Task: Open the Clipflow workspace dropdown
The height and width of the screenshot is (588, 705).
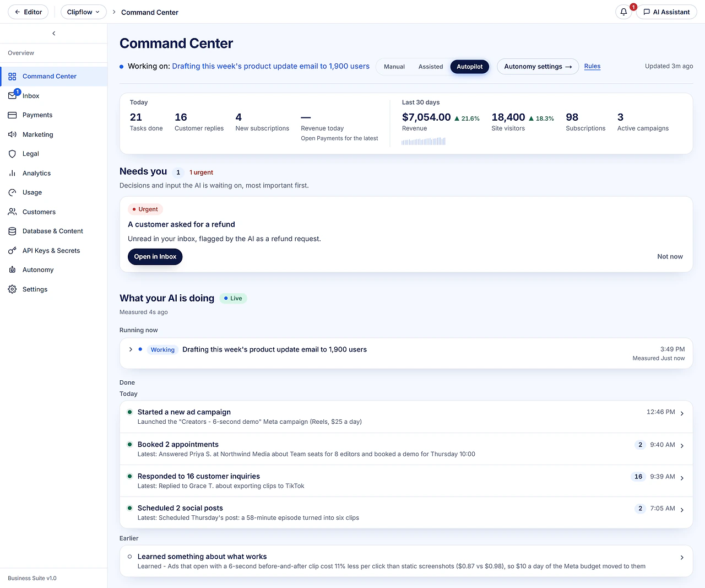Action: (84, 12)
